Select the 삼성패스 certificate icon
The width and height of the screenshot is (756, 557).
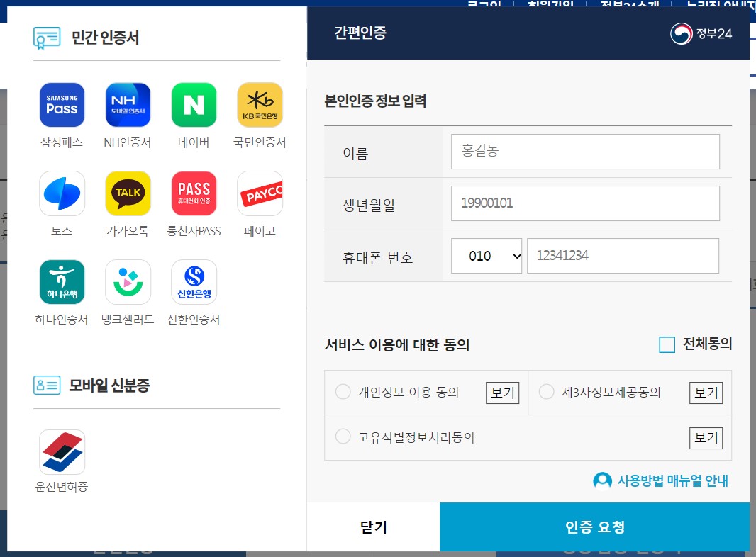[x=62, y=104]
